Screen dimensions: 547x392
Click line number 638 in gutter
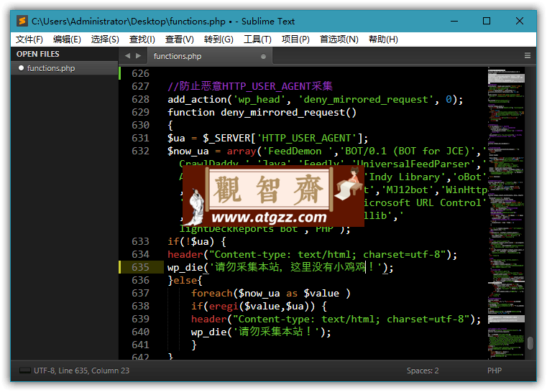(140, 306)
